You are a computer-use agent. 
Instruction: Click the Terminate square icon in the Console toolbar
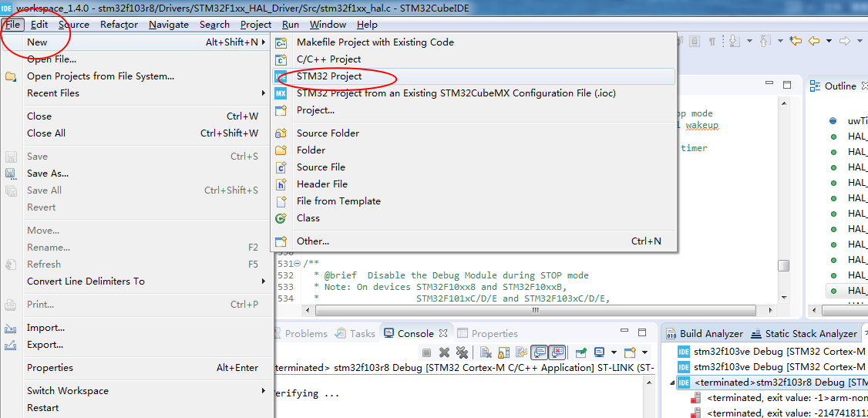tap(427, 352)
